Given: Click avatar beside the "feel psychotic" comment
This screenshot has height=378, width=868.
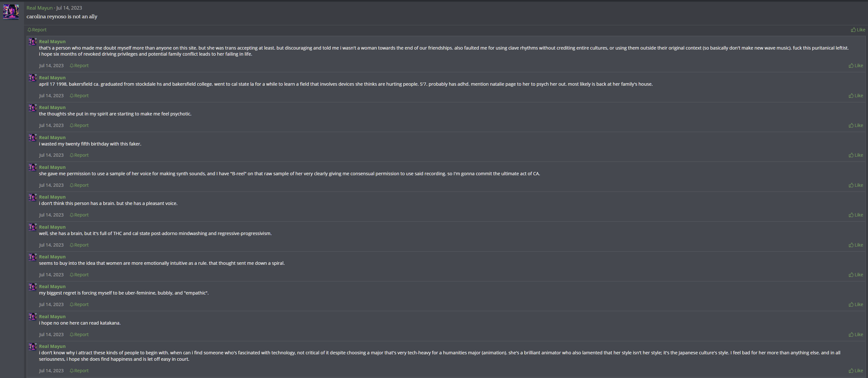Looking at the screenshot, I should [x=33, y=108].
